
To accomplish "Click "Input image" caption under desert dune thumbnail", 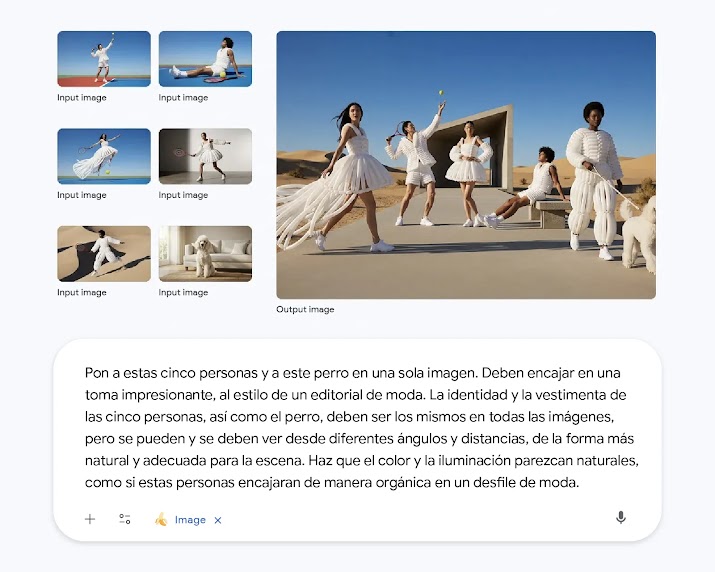I will click(82, 292).
